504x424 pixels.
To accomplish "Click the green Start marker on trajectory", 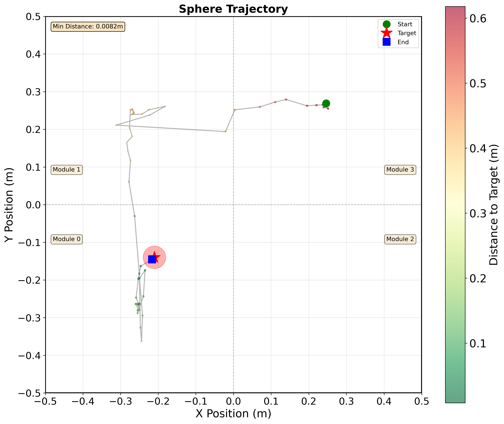I will (x=326, y=103).
